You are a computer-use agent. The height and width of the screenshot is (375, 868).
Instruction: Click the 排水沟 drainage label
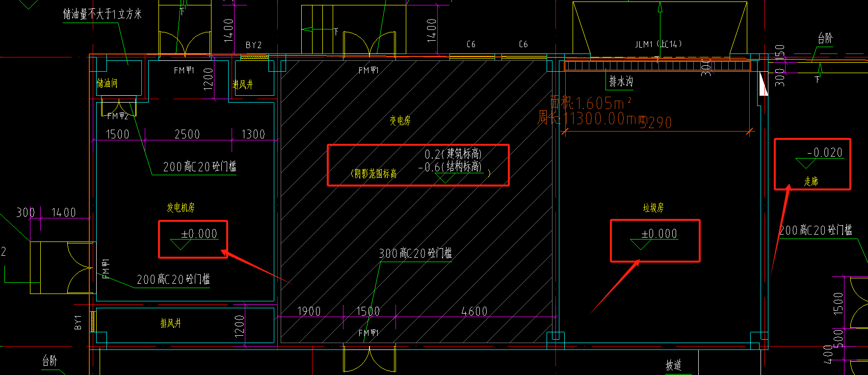tap(621, 81)
